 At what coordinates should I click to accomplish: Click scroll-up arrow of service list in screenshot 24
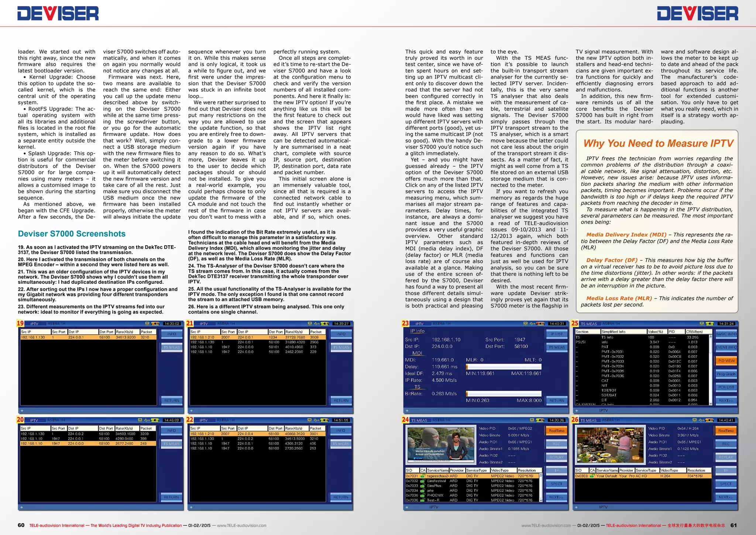541,476
